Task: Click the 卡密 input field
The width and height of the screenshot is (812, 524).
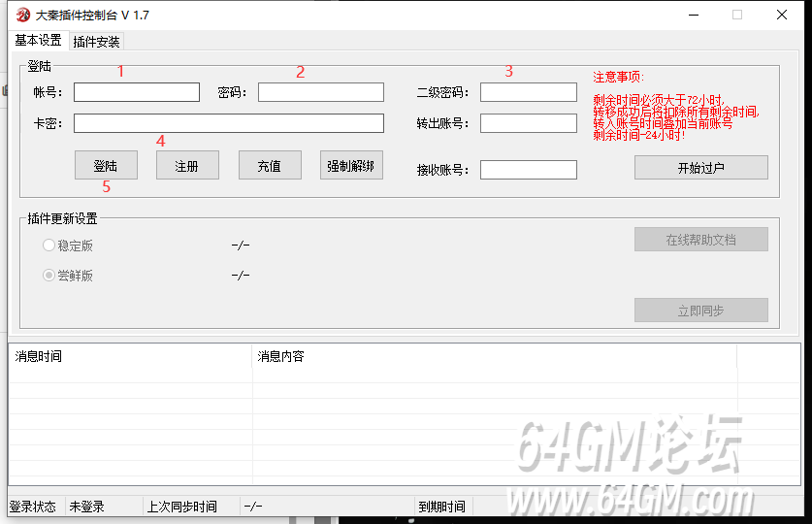Action: pos(229,123)
